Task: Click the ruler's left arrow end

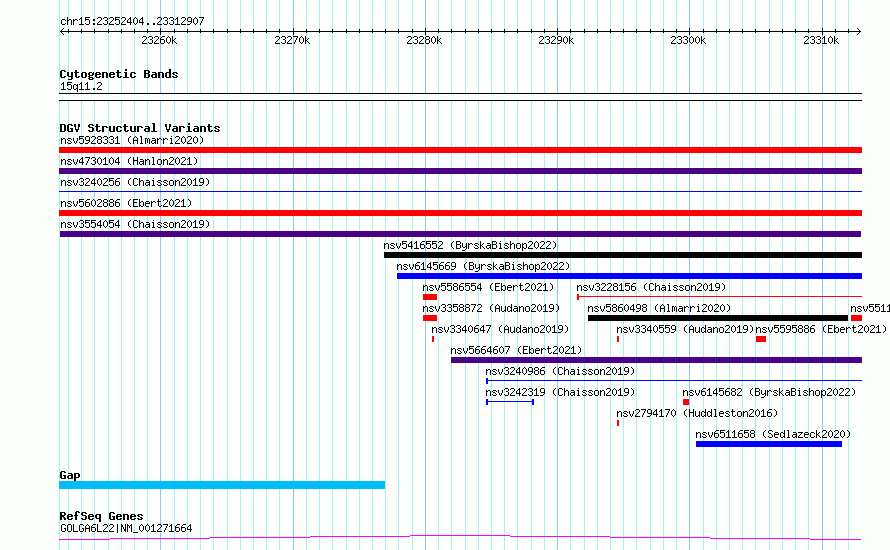Action: [62, 31]
